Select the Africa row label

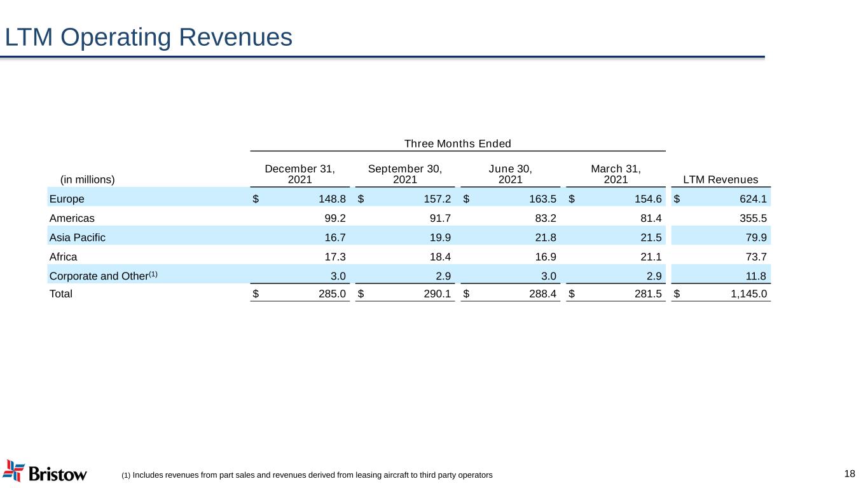pyautogui.click(x=64, y=257)
